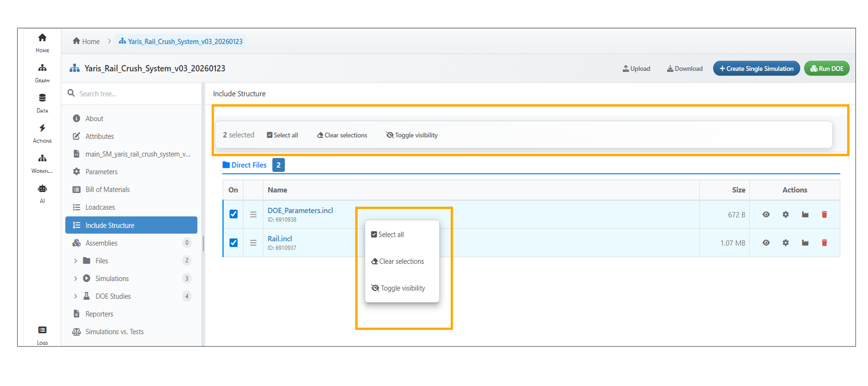The image size is (868, 386).
Task: Click Create Single Simulation button
Action: tap(756, 69)
